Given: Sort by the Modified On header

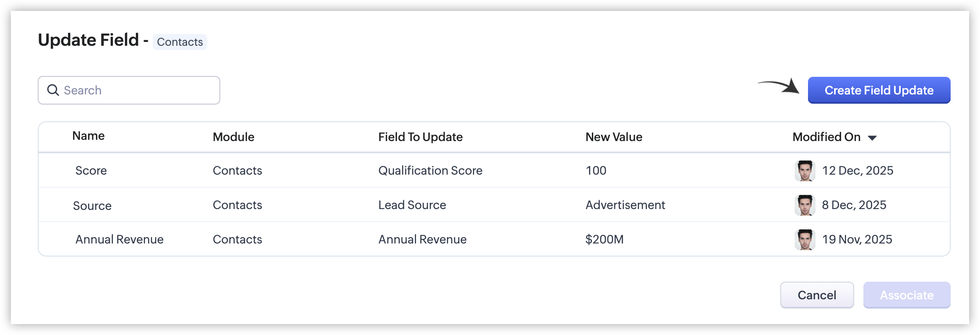Looking at the screenshot, I should tap(826, 137).
